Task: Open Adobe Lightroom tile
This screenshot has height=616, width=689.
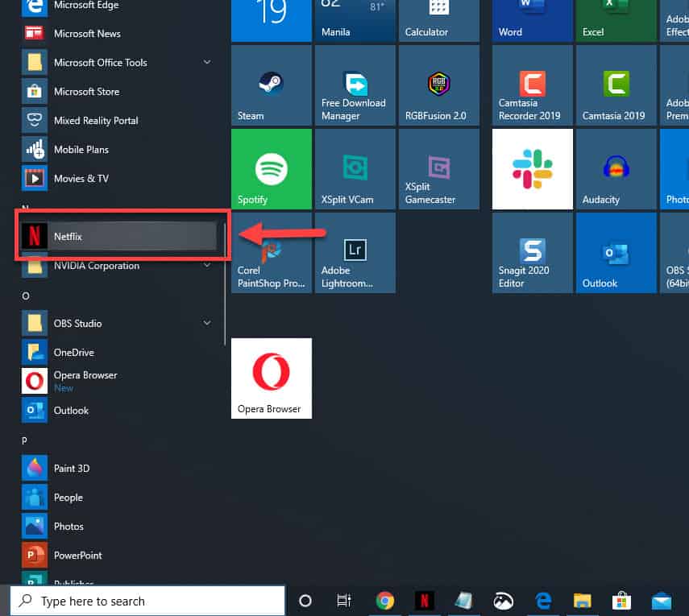Action: pyautogui.click(x=355, y=253)
